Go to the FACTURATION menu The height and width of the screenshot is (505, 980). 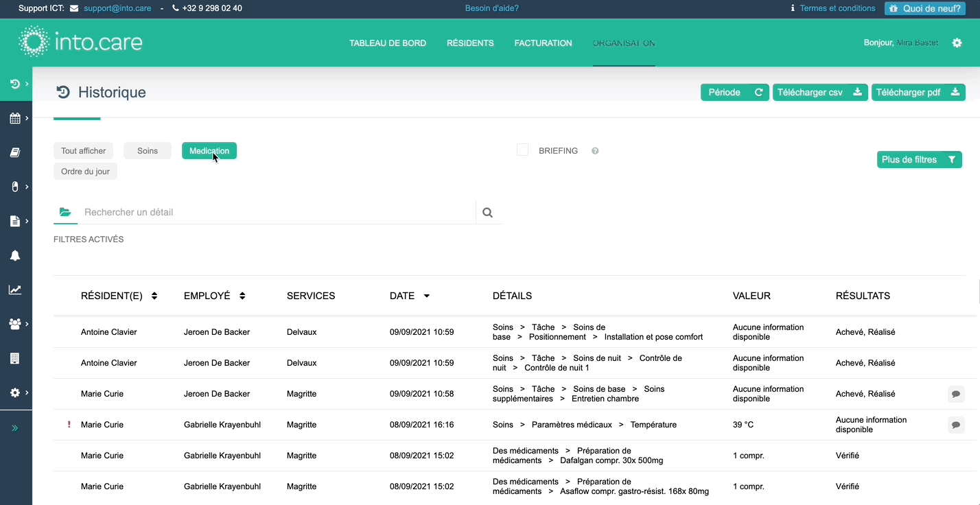click(x=543, y=43)
